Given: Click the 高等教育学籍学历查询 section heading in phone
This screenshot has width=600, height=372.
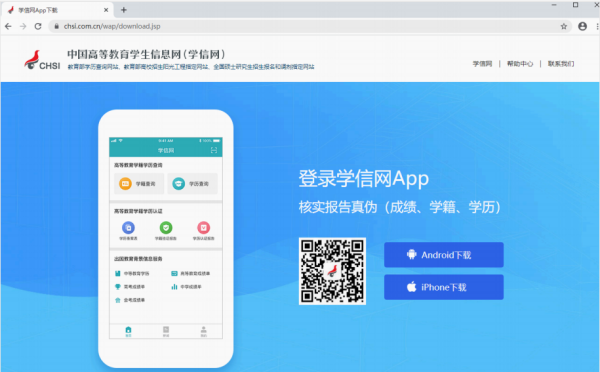Looking at the screenshot, I should click(138, 165).
